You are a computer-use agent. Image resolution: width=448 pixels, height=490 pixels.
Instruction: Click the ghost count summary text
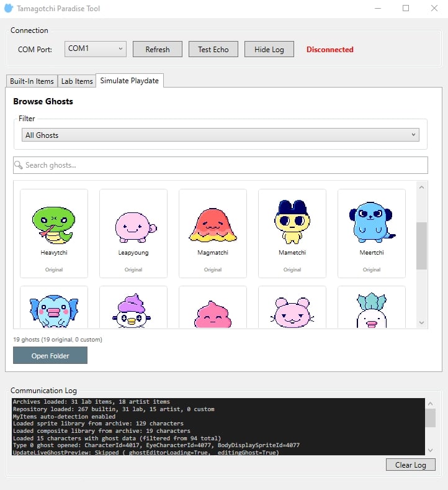click(58, 339)
